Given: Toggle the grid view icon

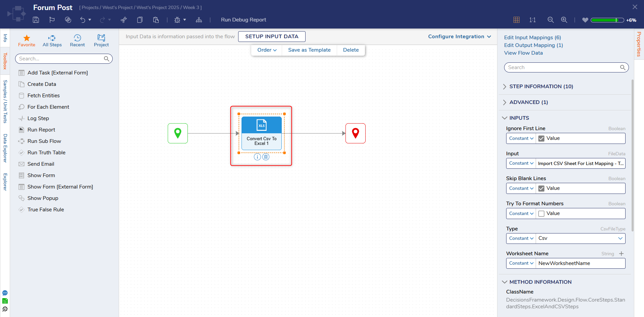Looking at the screenshot, I should click(x=517, y=20).
